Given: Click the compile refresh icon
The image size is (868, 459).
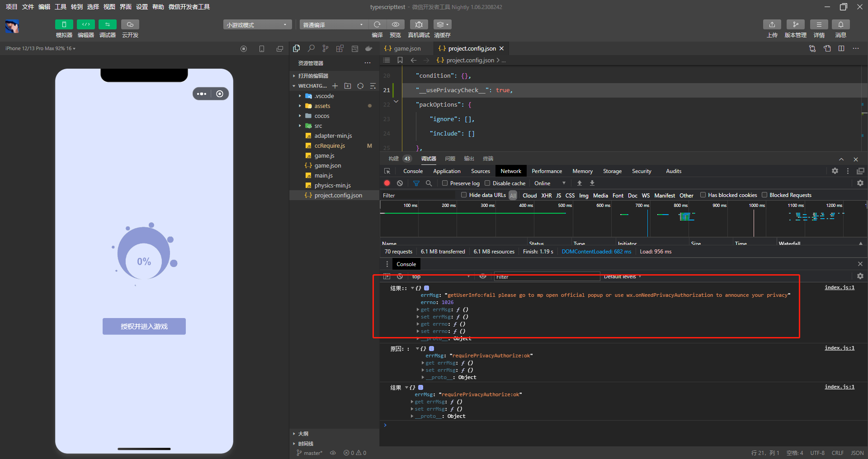Looking at the screenshot, I should [x=377, y=24].
